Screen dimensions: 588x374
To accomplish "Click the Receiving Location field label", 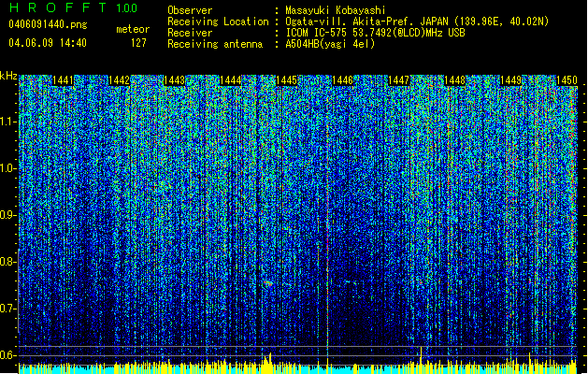I will click(218, 22).
